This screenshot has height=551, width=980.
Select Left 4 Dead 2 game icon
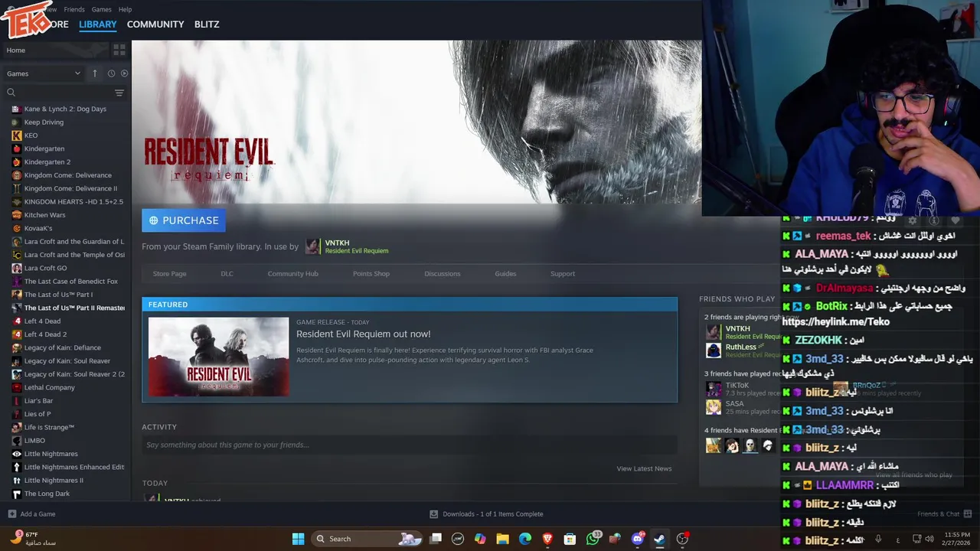pos(16,334)
